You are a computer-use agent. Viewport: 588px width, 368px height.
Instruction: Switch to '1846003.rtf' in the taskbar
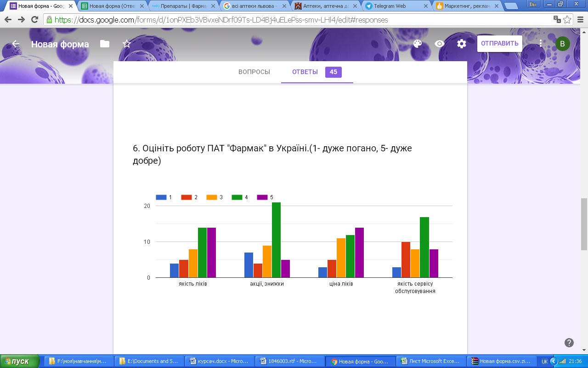pyautogui.click(x=290, y=361)
